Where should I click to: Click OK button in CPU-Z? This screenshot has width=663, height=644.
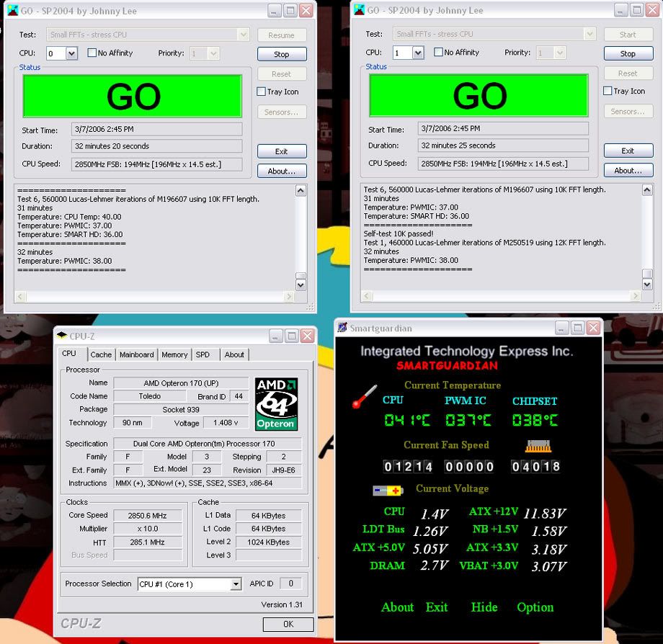coord(288,624)
